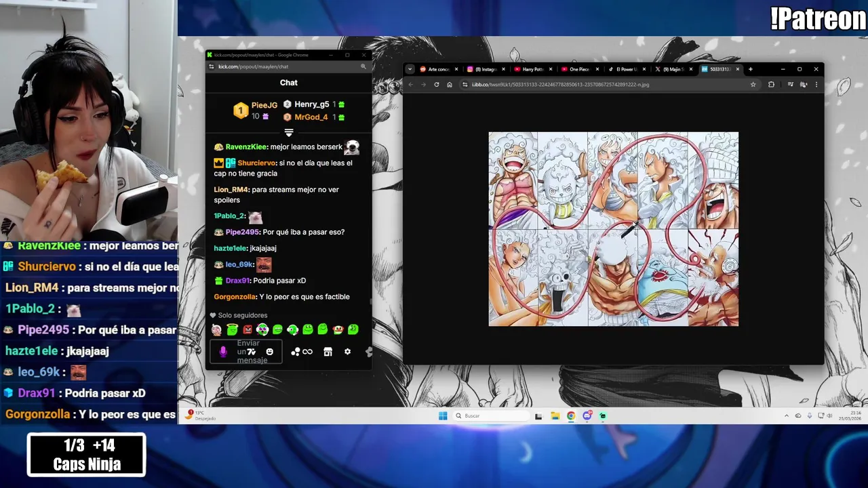
Task: Expand the Chrome tab search dropdown
Action: click(410, 69)
